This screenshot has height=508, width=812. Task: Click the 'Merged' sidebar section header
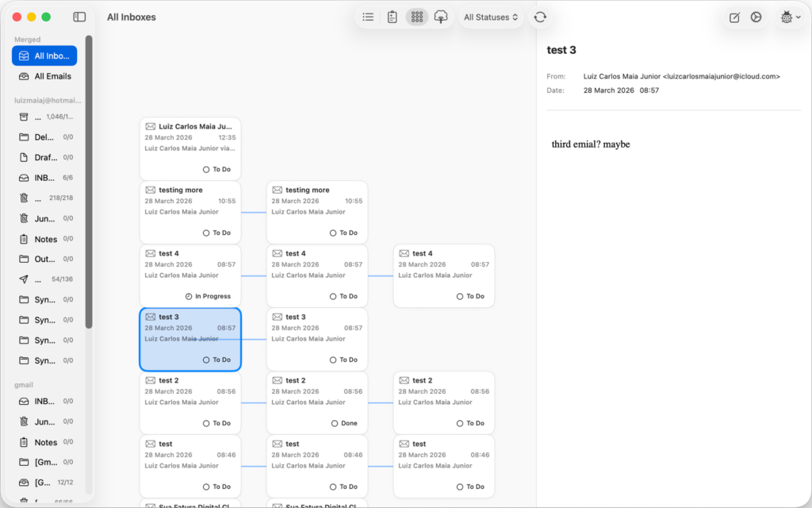[x=28, y=40]
